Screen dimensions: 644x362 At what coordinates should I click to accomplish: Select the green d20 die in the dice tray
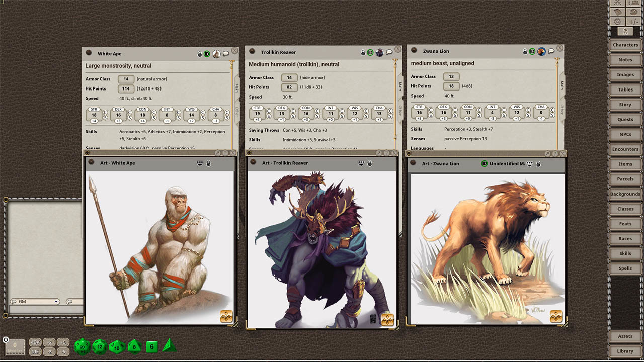(x=82, y=346)
